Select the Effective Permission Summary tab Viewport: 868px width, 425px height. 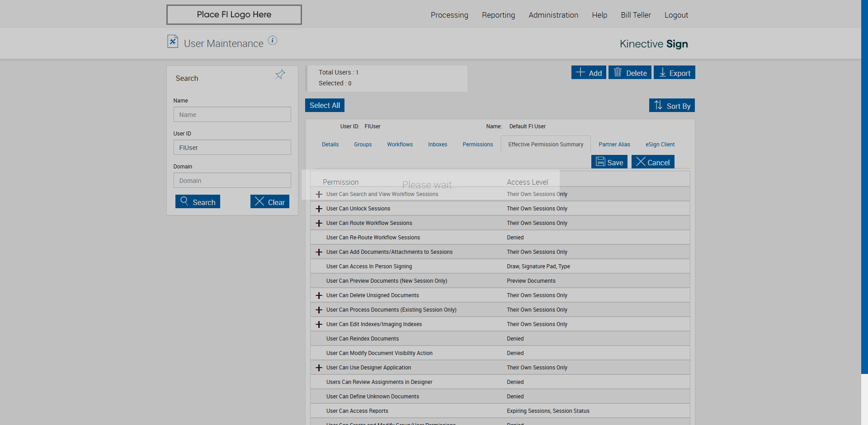546,145
